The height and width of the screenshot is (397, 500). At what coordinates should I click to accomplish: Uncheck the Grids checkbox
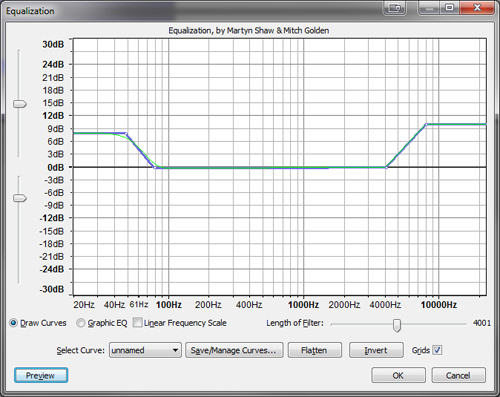(437, 350)
